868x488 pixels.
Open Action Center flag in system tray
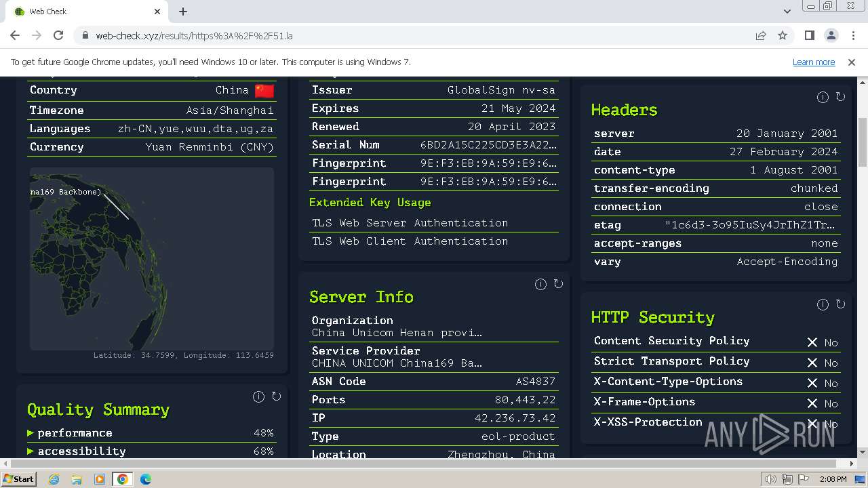804,479
